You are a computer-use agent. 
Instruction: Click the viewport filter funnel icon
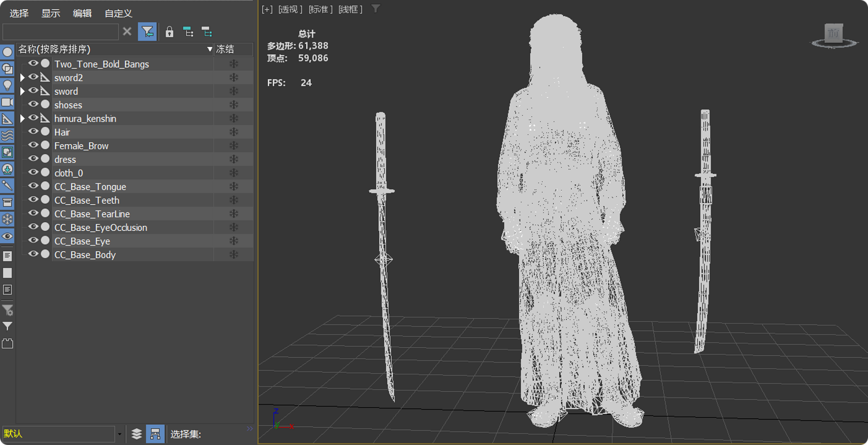click(x=376, y=9)
